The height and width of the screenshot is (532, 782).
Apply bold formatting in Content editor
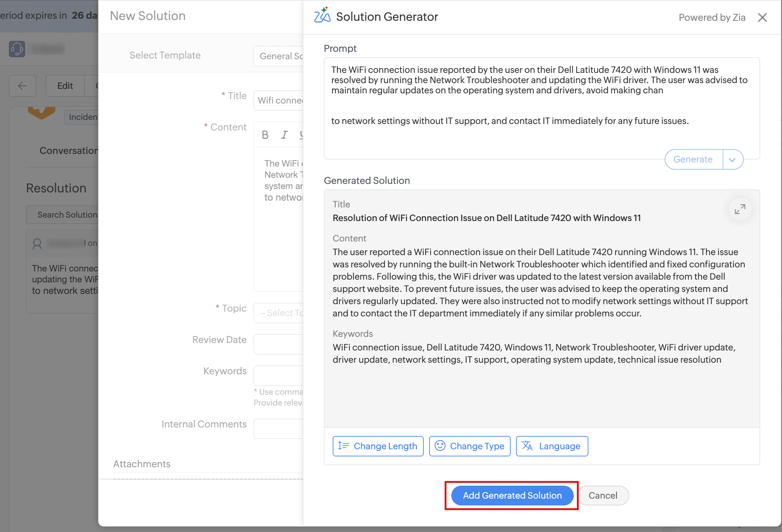click(265, 135)
